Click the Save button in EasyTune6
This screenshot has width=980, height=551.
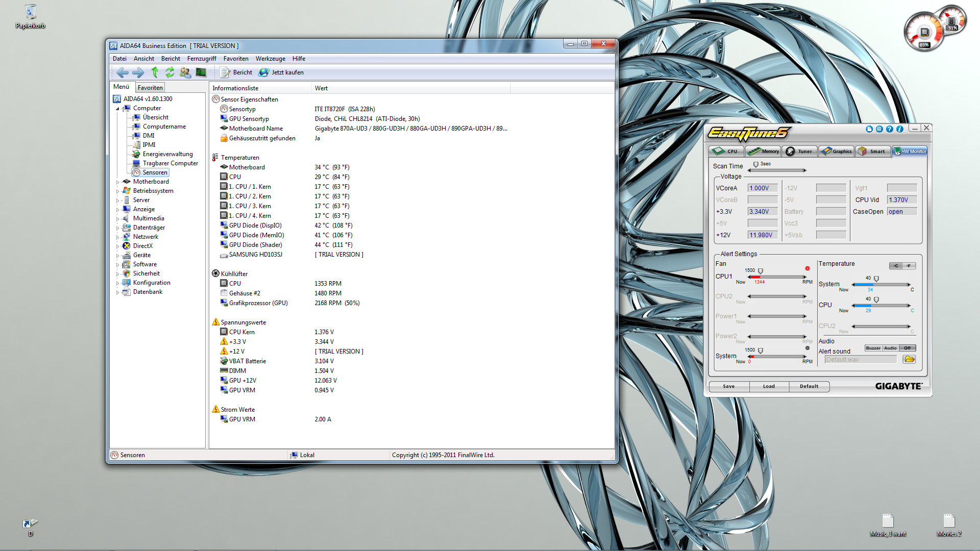point(728,387)
